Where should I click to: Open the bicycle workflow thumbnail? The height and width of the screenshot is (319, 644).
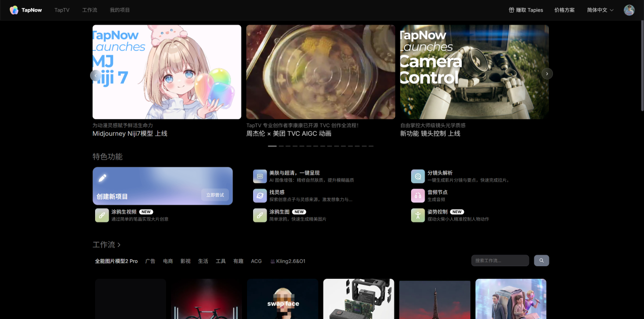(x=206, y=299)
